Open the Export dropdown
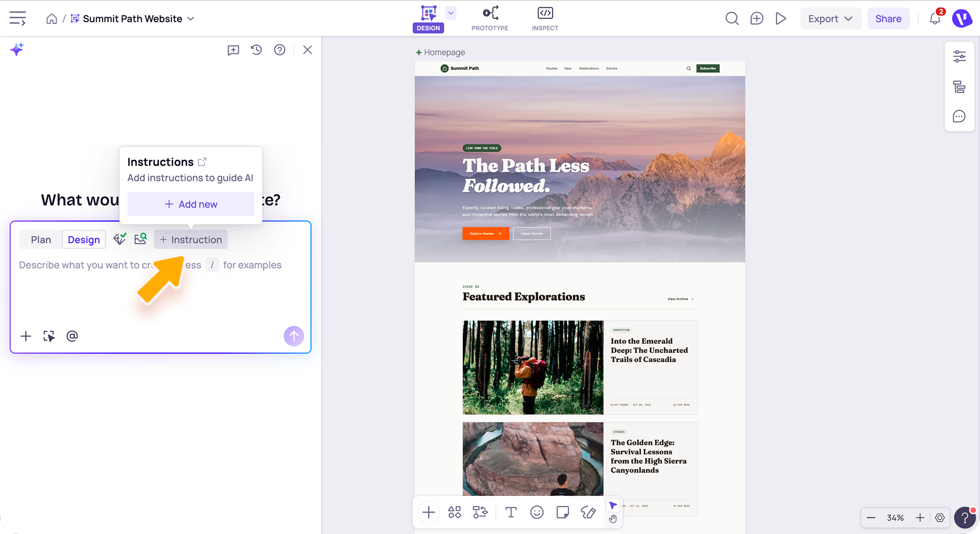The height and width of the screenshot is (534, 980). (830, 19)
